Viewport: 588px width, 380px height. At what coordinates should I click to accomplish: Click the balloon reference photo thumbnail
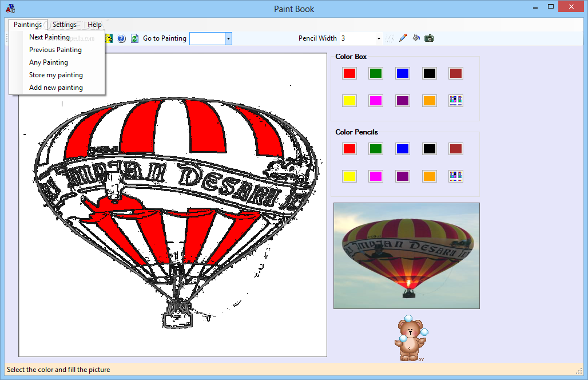tap(407, 256)
